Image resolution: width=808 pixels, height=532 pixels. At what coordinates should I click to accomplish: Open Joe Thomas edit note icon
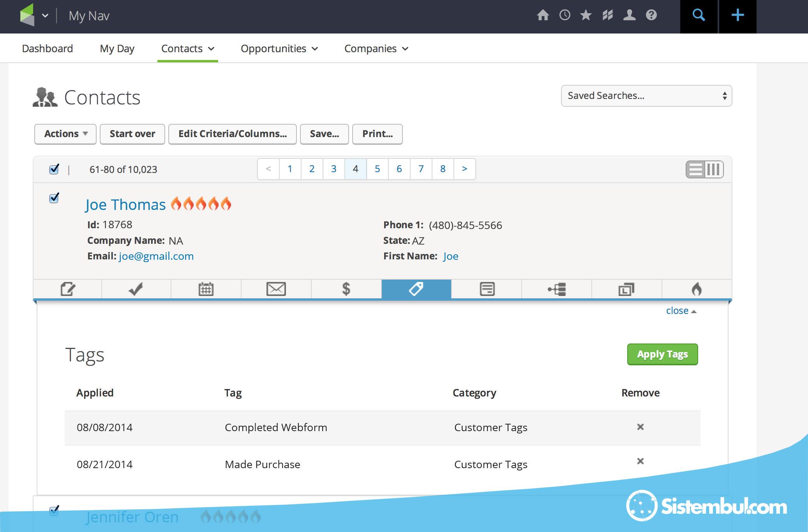[x=68, y=289]
